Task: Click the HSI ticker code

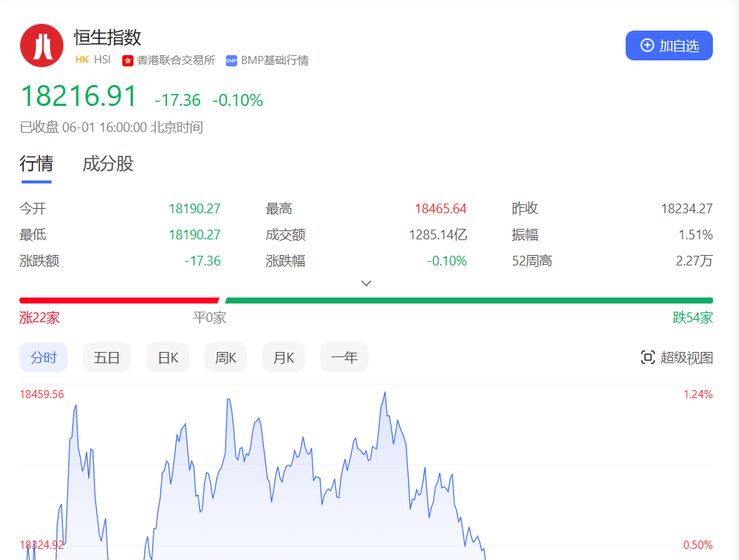Action: (102, 60)
